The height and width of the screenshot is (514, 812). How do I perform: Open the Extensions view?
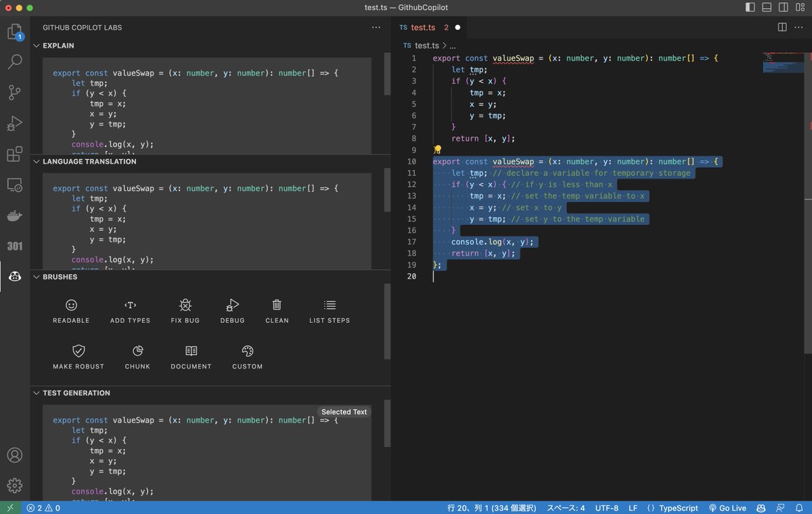pyautogui.click(x=15, y=154)
